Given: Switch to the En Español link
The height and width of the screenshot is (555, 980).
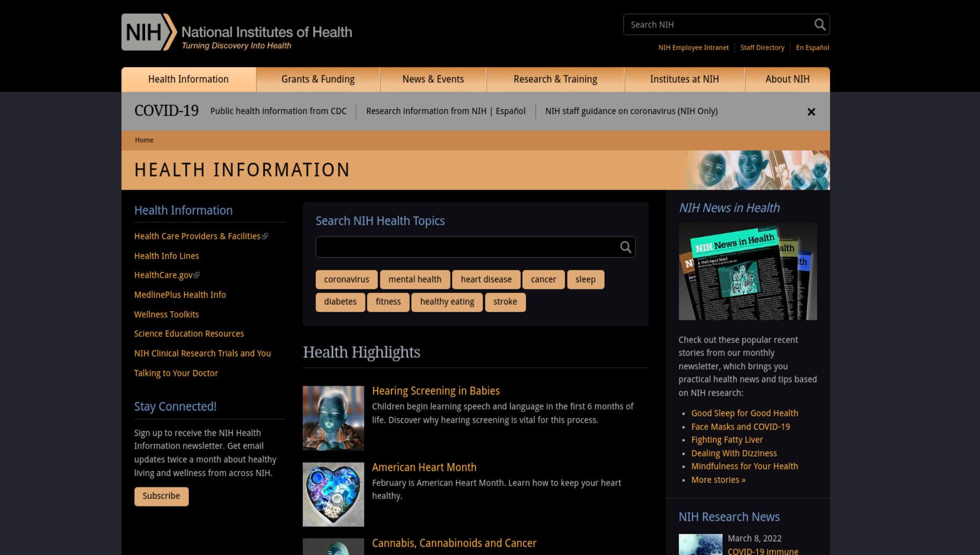Looking at the screenshot, I should pos(812,47).
